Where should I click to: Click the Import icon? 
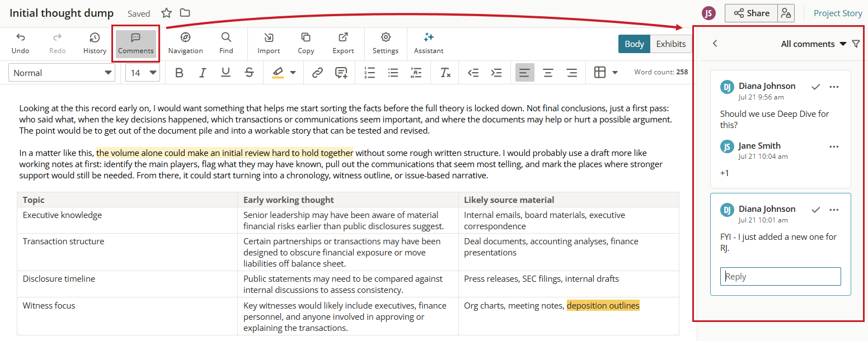click(269, 43)
